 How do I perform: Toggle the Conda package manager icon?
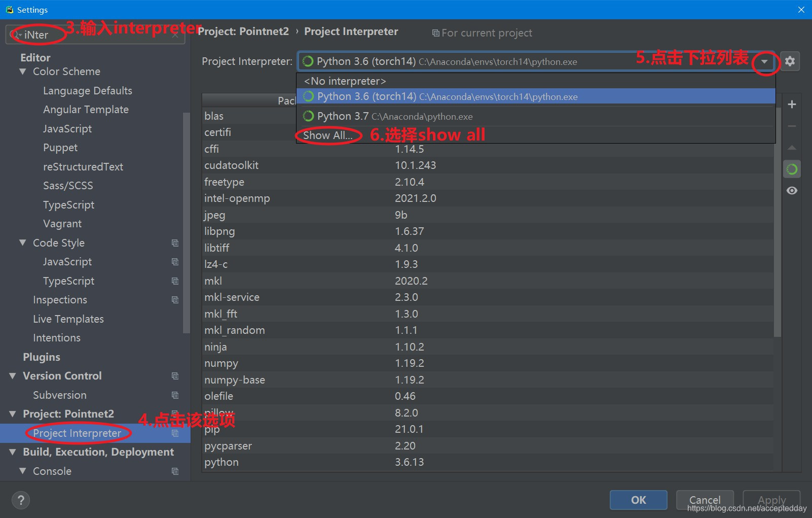click(x=792, y=169)
